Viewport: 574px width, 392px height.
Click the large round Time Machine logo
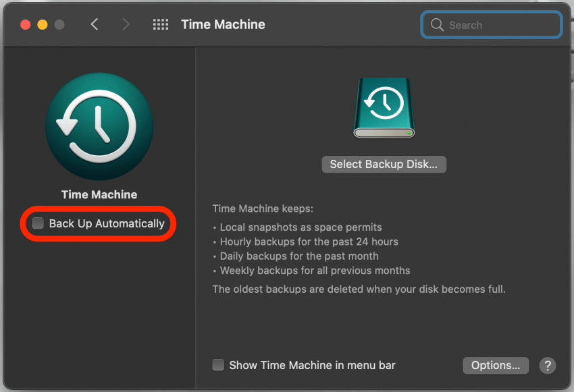[99, 126]
